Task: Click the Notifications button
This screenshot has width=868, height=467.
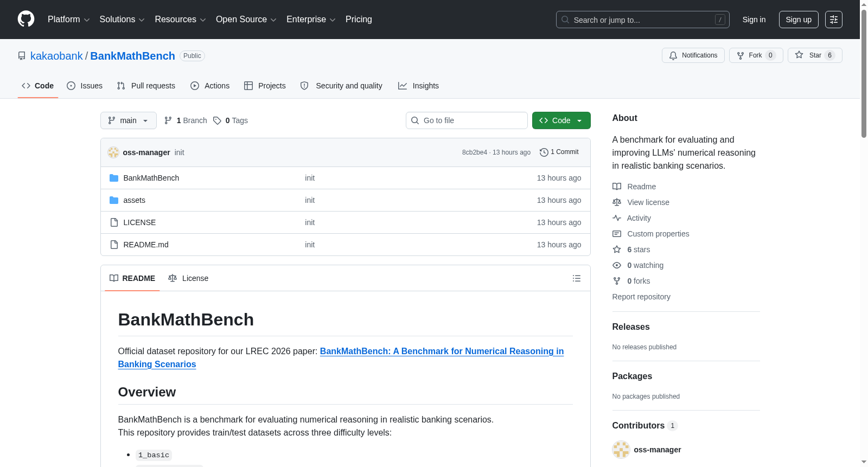Action: [693, 55]
